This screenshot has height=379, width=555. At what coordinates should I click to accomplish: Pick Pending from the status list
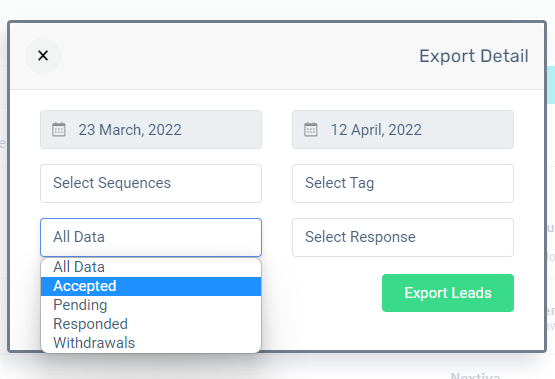pos(151,305)
